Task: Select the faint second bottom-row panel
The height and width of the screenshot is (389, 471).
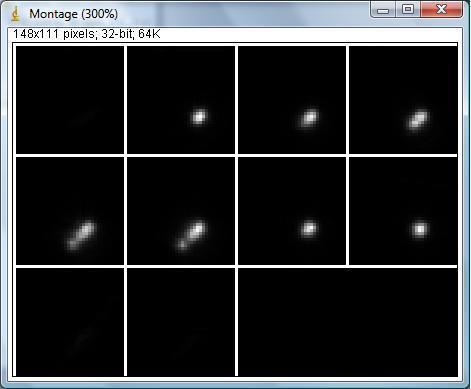Action: (181, 322)
